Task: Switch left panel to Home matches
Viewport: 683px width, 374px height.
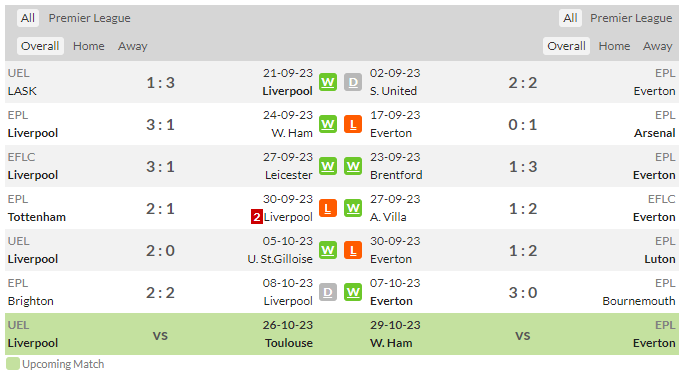Action: pyautogui.click(x=88, y=46)
